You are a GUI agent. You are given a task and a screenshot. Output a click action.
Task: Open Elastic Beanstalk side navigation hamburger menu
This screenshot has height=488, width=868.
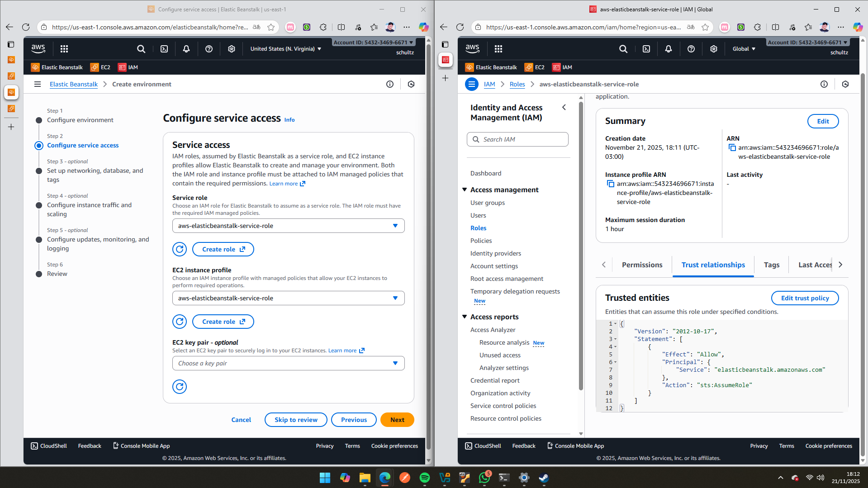38,84
